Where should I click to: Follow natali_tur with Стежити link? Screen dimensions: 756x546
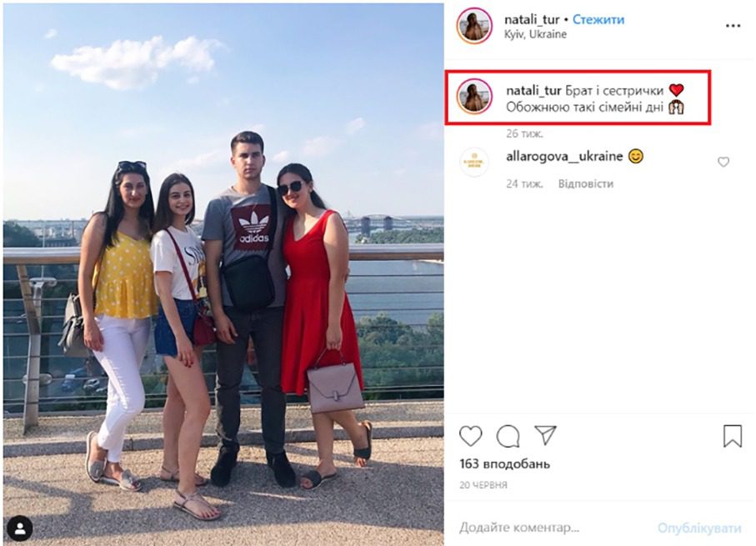point(598,20)
